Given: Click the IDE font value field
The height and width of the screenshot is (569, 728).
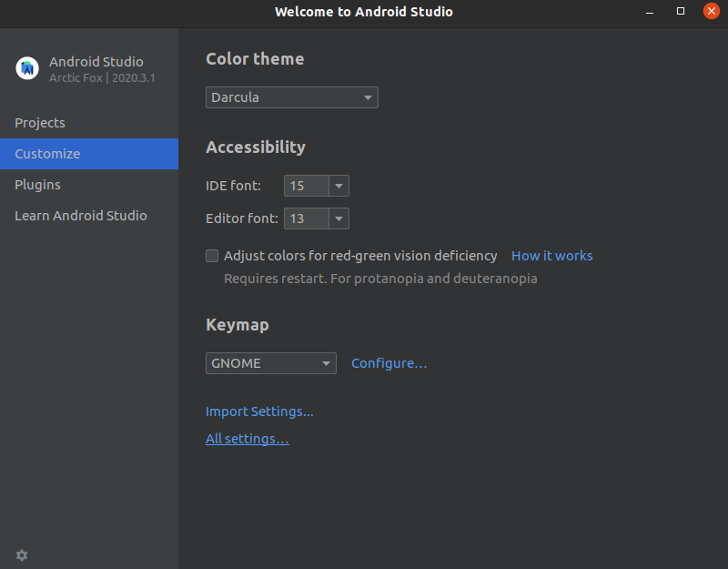Looking at the screenshot, I should tap(307, 186).
